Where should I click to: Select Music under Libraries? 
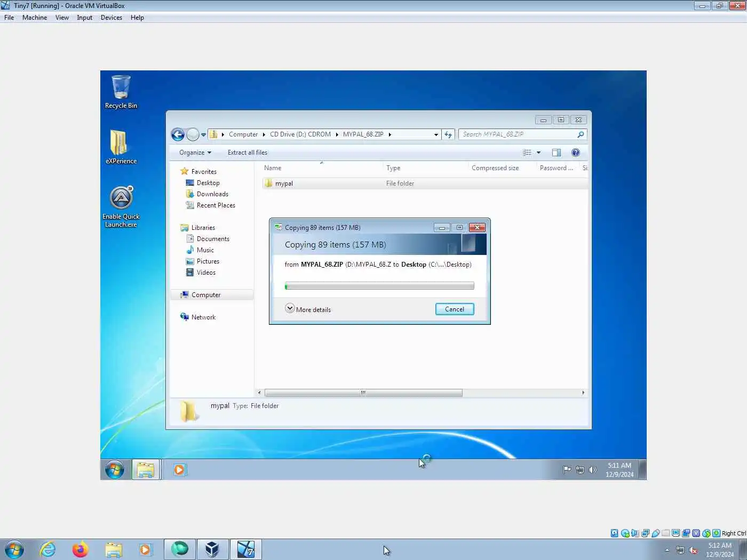pos(205,250)
